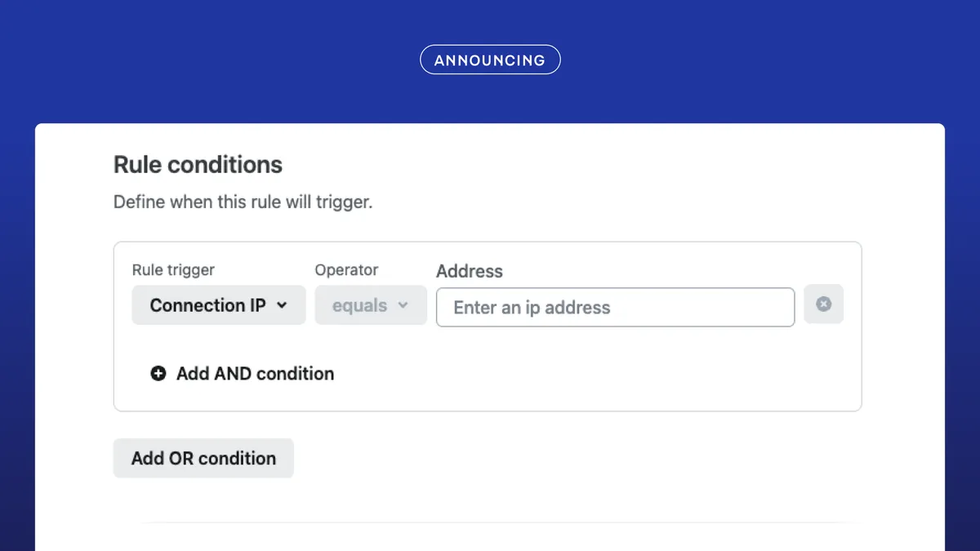Remove the condition with the x icon
This screenshot has width=980, height=551.
click(x=824, y=304)
